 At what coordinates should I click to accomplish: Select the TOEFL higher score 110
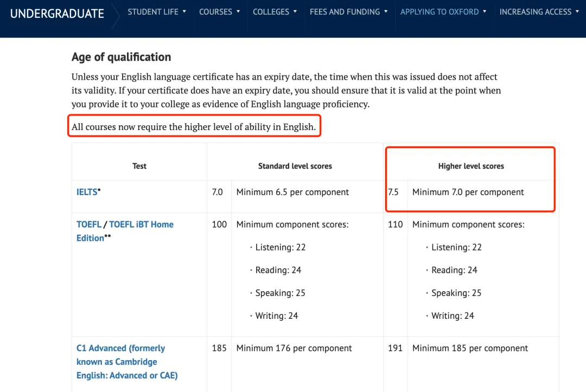pos(395,224)
